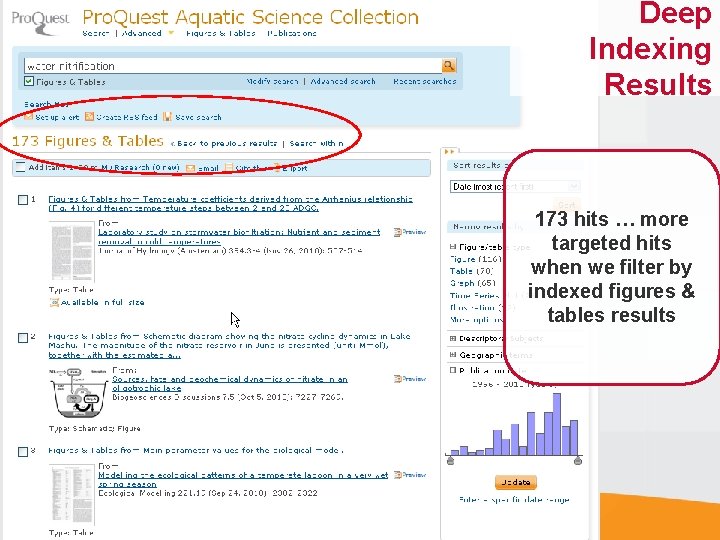Collapse the Figure/table type filter section
Image resolution: width=720 pixels, height=540 pixels.
pos(453,247)
